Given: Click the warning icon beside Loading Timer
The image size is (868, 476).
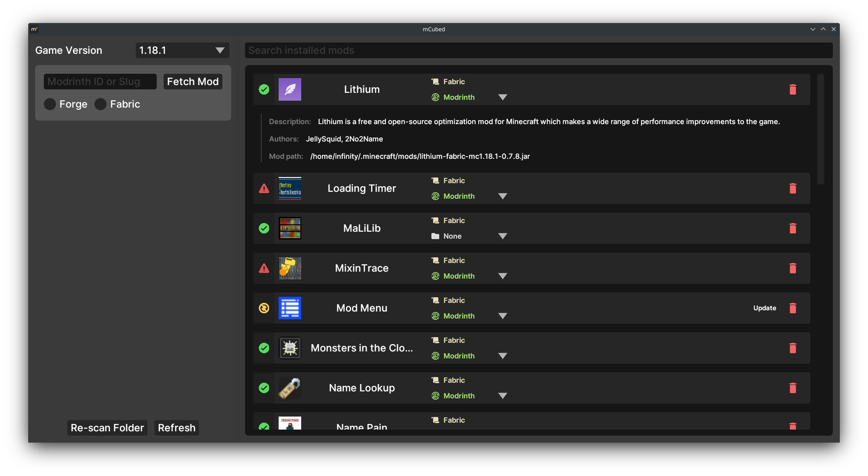Looking at the screenshot, I should click(x=264, y=188).
